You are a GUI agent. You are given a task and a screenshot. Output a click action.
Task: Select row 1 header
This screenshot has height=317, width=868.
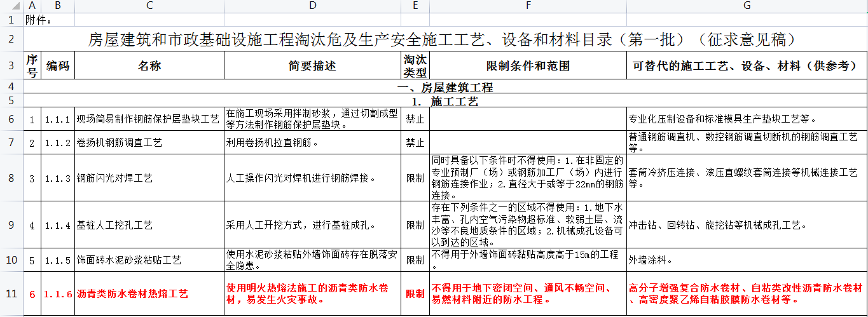pos(11,19)
